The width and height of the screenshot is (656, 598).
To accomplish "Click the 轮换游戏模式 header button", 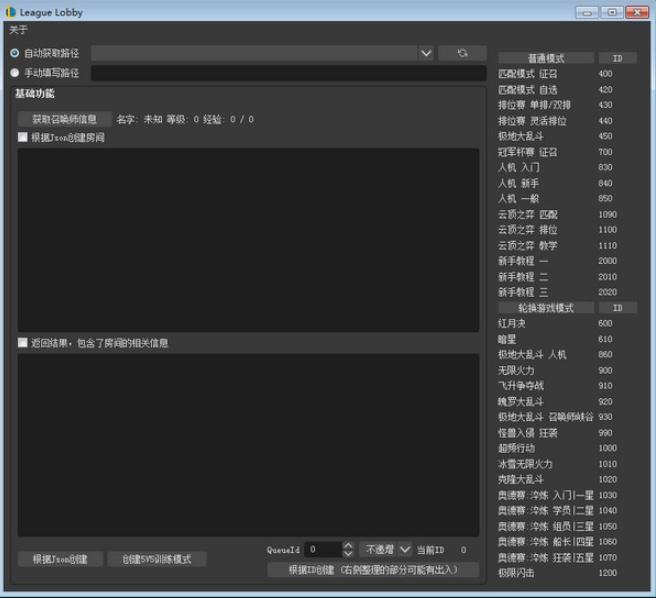I will [546, 308].
